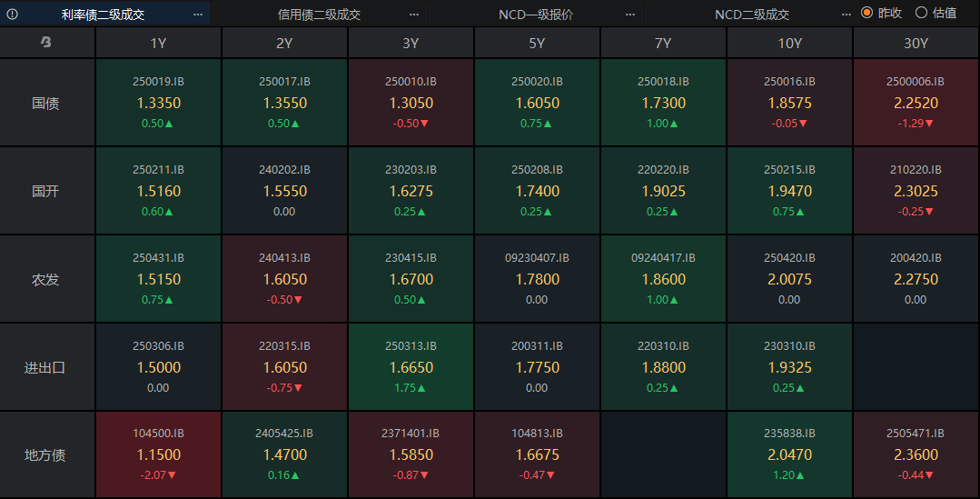Switch to the 信用债二级成交 tab
980x499 pixels.
(x=319, y=14)
